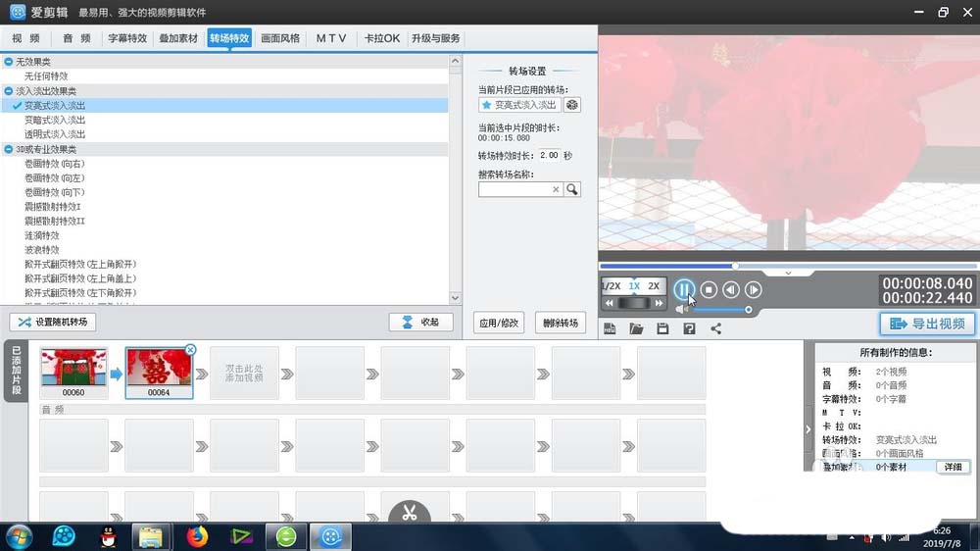Click the video preview progress bar
This screenshot has height=551, width=980.
coord(789,266)
